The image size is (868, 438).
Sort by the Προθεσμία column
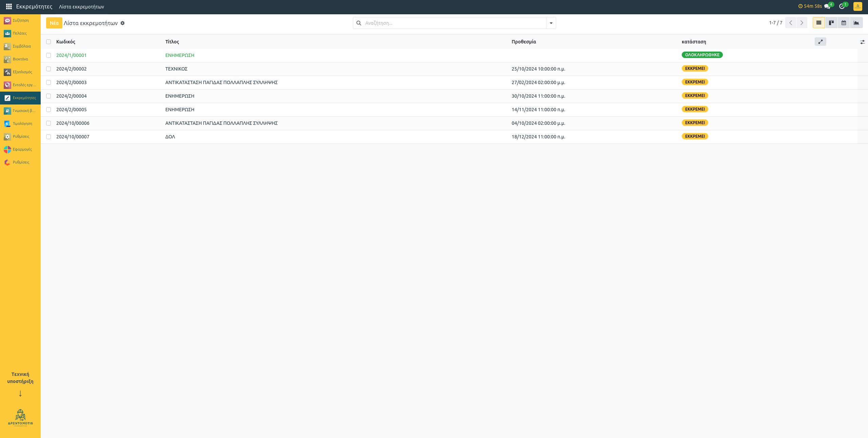pos(524,42)
